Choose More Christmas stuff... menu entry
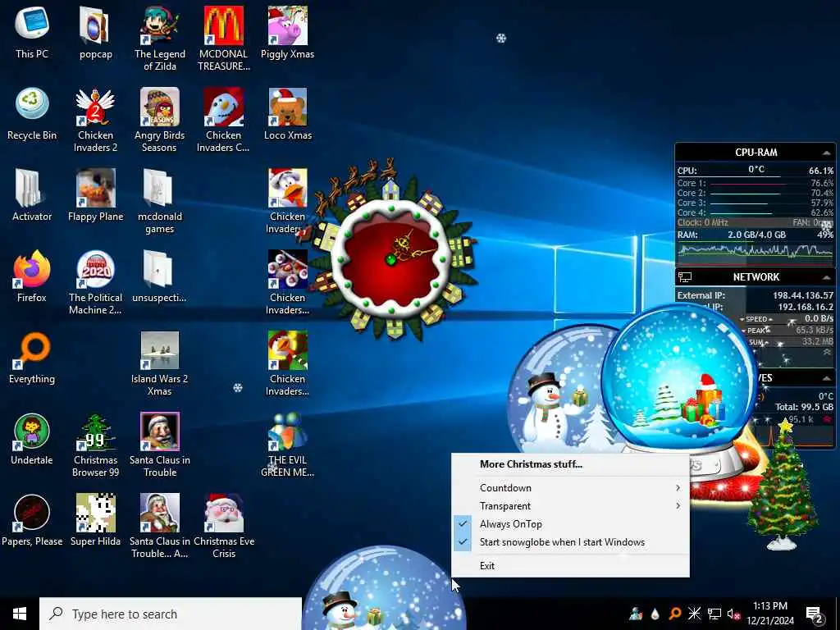Screen dimensions: 840x630 (x=570, y=464)
